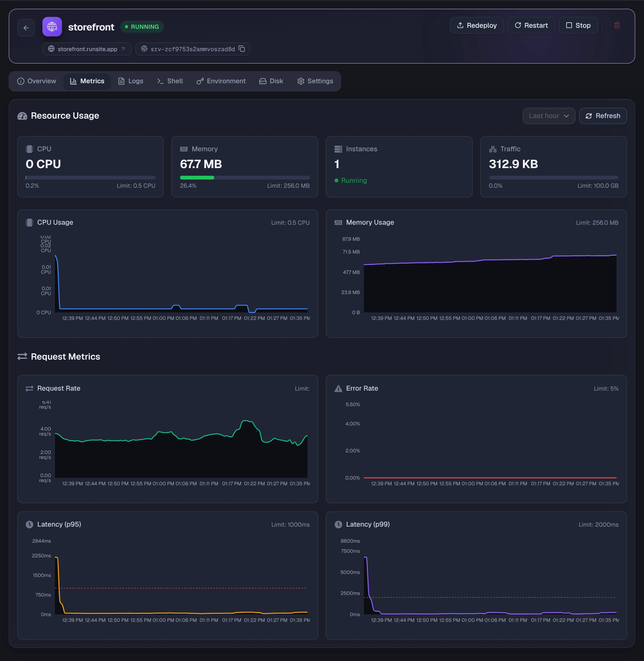Click the Limit: 2000ms label
The image size is (644, 661).
point(598,525)
